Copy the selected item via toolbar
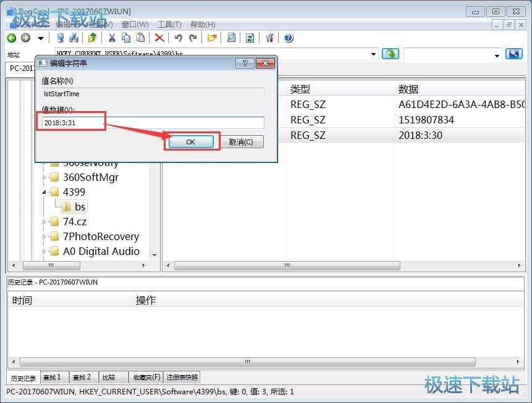This screenshot has width=532, height=403. point(126,38)
